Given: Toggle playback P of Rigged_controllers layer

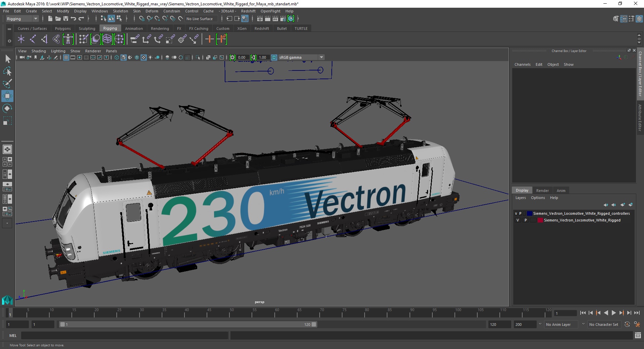Looking at the screenshot, I should [521, 213].
